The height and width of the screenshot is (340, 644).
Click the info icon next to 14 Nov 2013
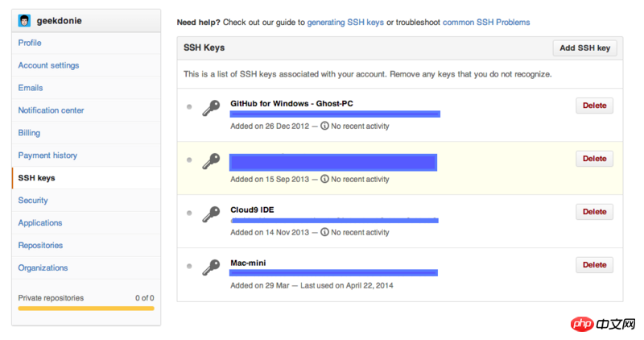coord(324,232)
